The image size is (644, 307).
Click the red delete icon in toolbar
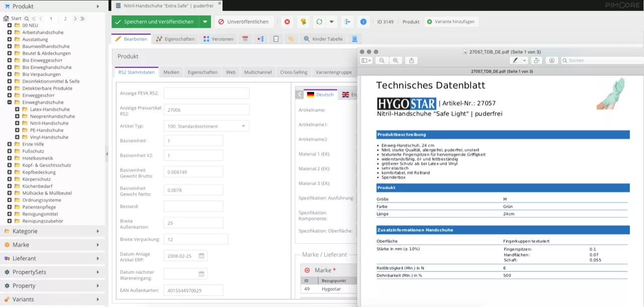click(x=287, y=22)
